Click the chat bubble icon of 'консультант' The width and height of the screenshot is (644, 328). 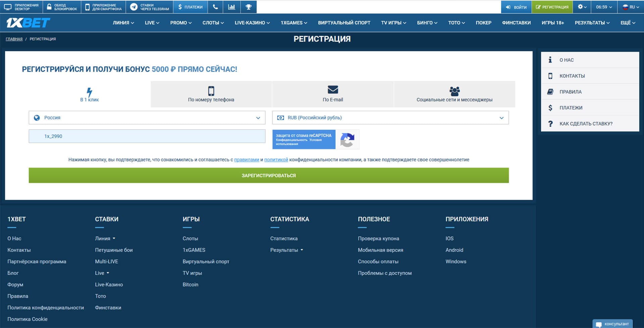[599, 325]
